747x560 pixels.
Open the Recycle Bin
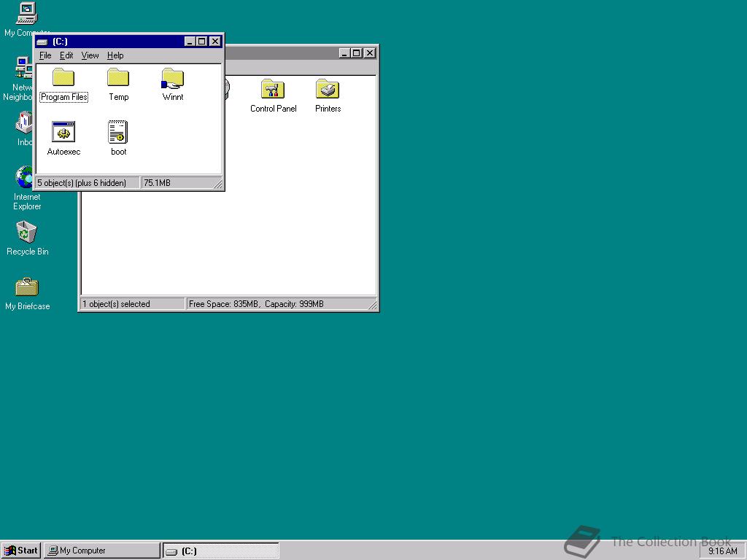tap(26, 233)
